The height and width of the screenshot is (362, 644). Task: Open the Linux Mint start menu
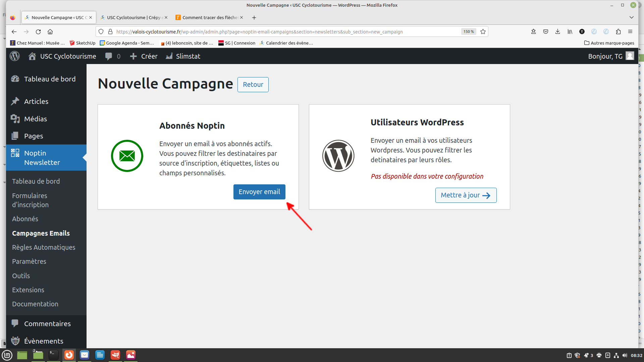click(x=7, y=355)
